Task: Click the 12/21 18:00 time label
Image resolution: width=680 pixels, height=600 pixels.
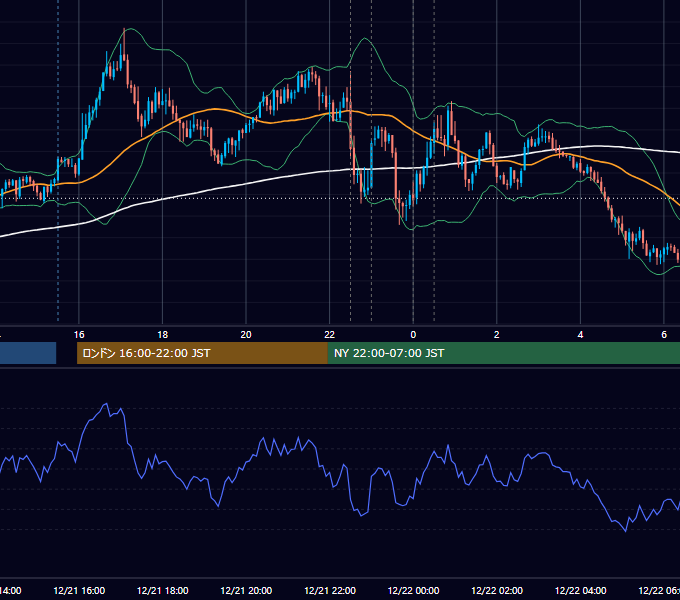Action: pyautogui.click(x=163, y=590)
